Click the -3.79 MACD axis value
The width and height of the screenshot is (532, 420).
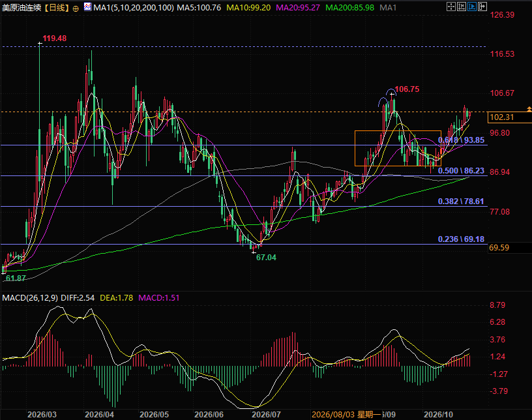click(499, 391)
